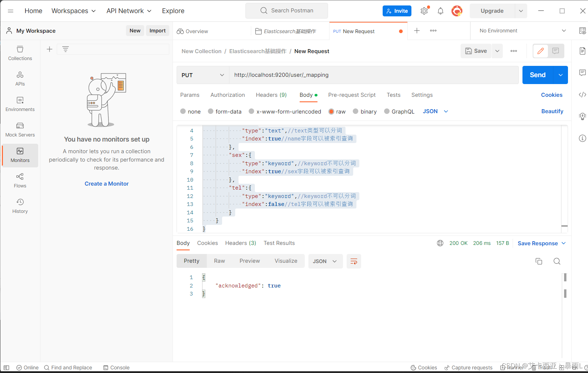Screen dimensions: 588x373
Task: Open the No Environment selector
Action: 522,31
